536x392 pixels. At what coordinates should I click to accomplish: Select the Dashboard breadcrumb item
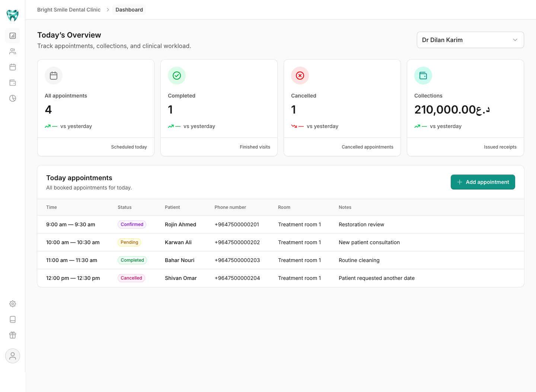(129, 10)
